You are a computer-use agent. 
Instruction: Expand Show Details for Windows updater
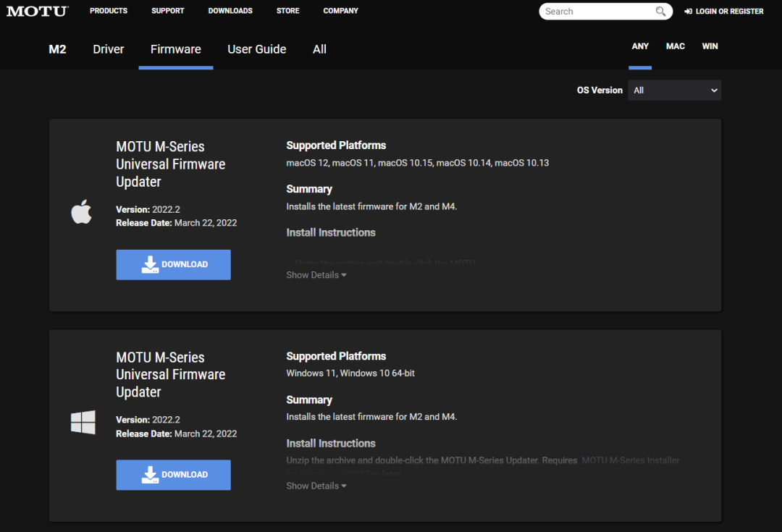coord(316,486)
